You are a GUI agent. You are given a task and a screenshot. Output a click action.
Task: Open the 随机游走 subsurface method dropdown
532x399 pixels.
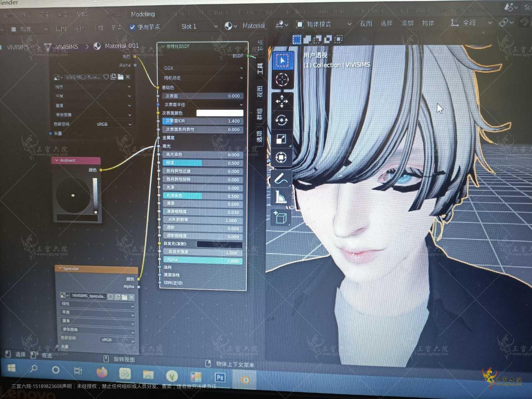(203, 78)
